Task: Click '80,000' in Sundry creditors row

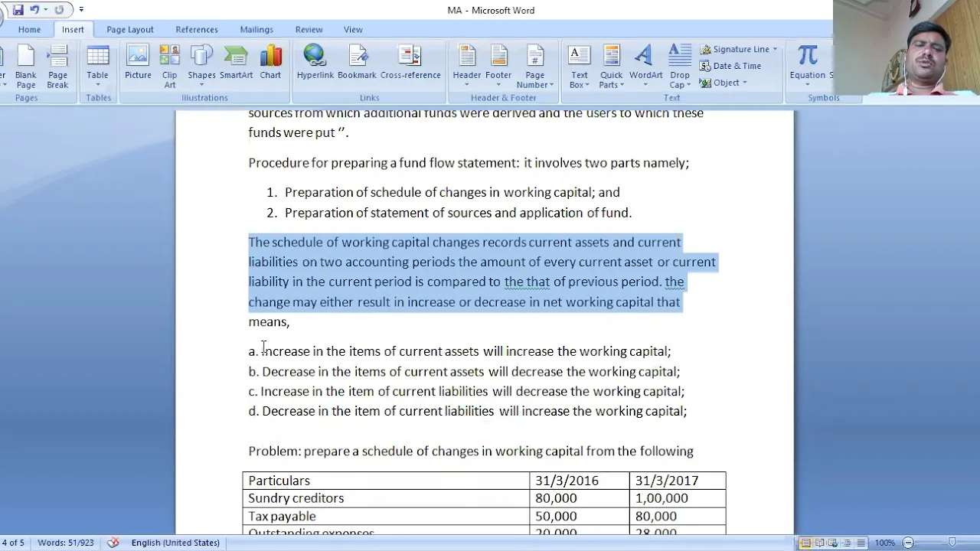Action: point(556,498)
